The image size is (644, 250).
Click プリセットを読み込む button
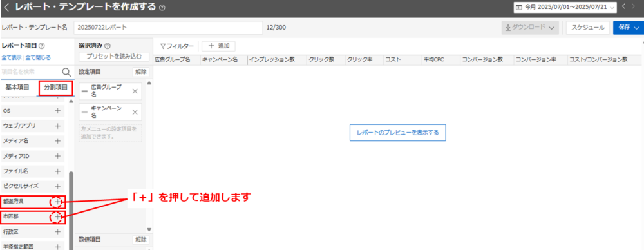(114, 56)
